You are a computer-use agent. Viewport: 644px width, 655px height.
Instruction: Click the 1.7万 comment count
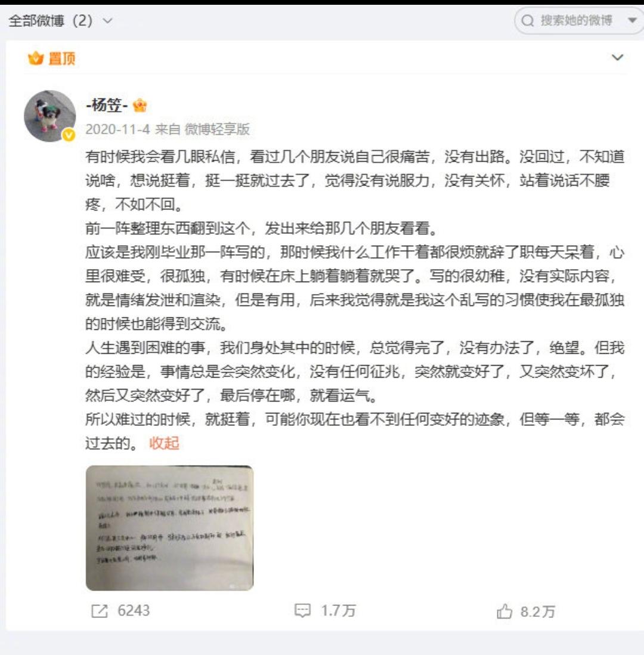click(x=338, y=611)
